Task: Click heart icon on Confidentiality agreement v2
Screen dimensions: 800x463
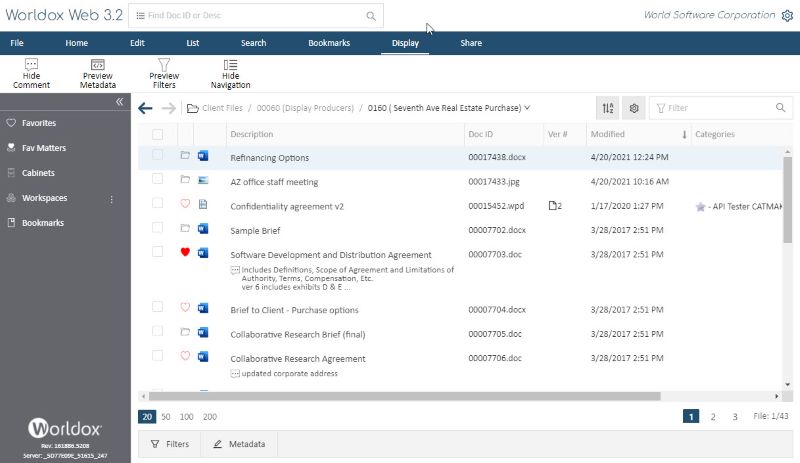Action: (185, 203)
